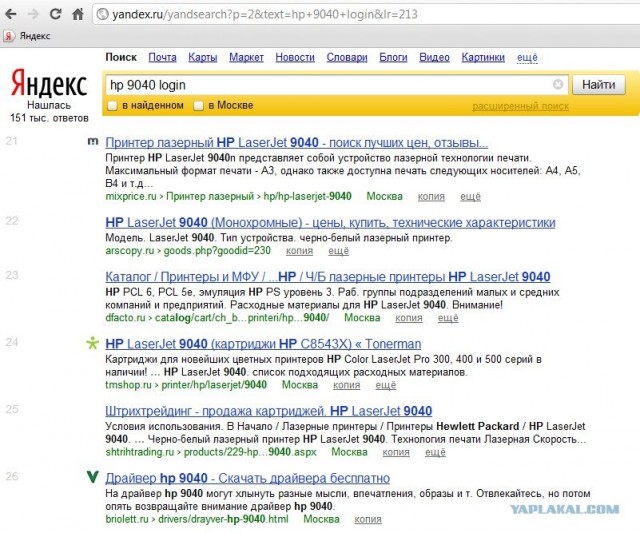Click the tmshop.ru green URL
640x533 pixels.
pyautogui.click(x=186, y=385)
